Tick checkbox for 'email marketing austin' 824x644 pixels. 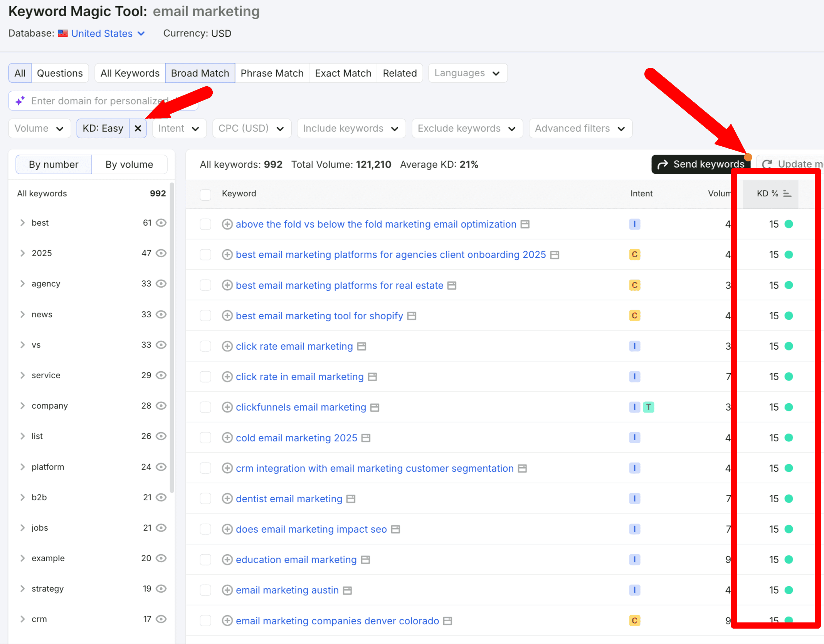point(205,590)
